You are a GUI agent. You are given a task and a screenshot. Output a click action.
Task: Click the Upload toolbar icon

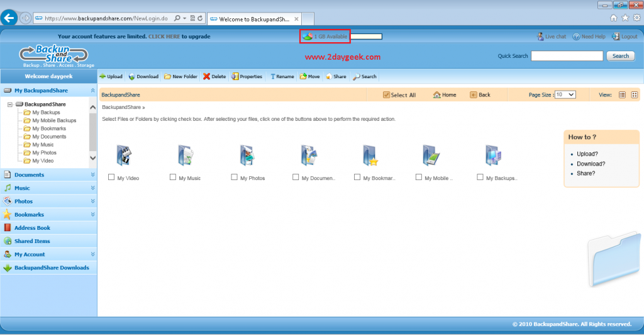coord(103,77)
